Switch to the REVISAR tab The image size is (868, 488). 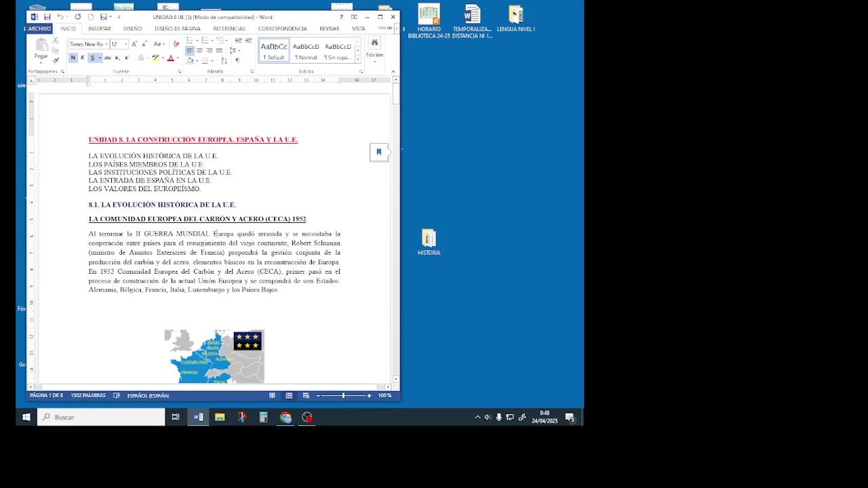click(x=330, y=28)
